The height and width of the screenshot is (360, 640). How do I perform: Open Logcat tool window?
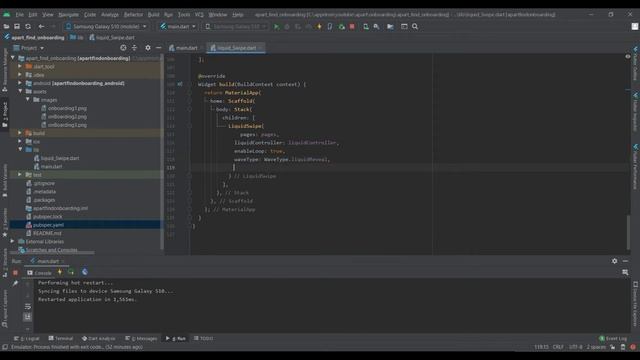pos(27,338)
